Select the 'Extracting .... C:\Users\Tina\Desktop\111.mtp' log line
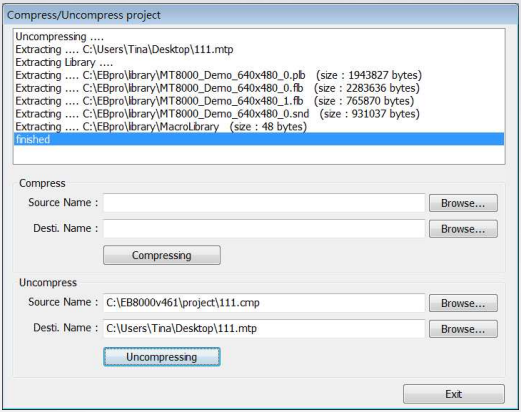The image size is (521, 412). click(x=259, y=49)
